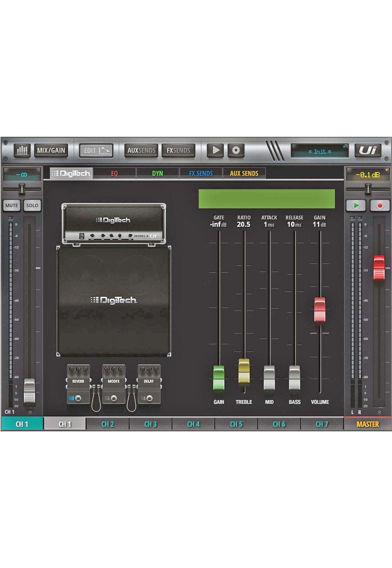This screenshot has width=392, height=568.
Task: Select the grey CH 1 channel tab
Action: pyautogui.click(x=65, y=424)
